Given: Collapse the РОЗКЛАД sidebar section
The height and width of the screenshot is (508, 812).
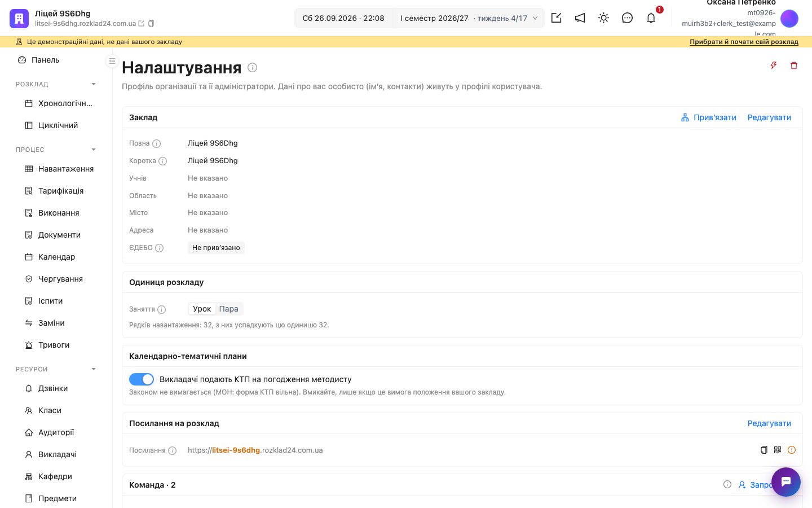Looking at the screenshot, I should (x=94, y=84).
